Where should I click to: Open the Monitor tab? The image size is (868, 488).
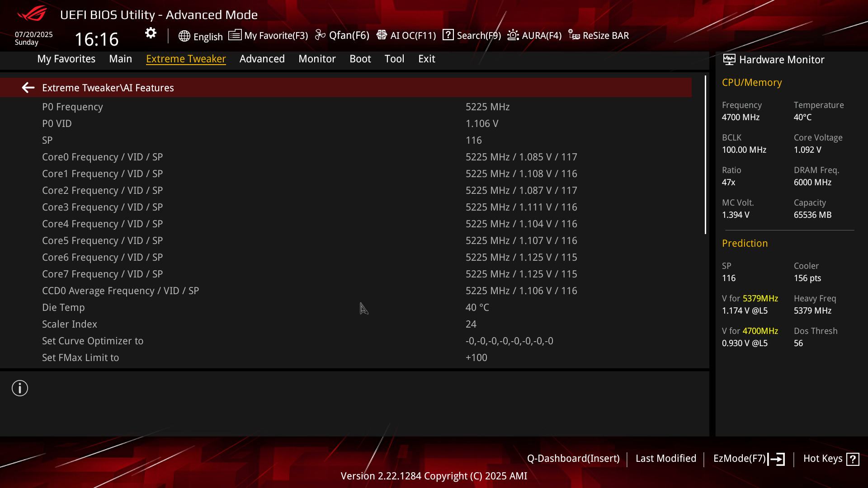[x=317, y=59]
